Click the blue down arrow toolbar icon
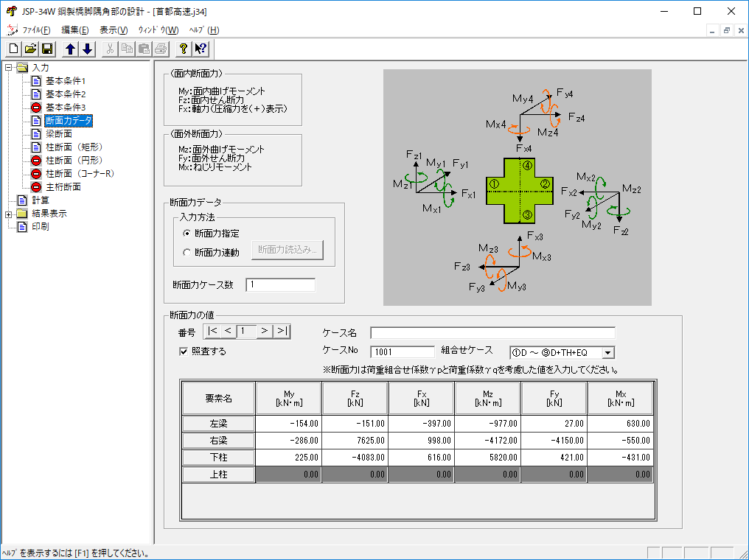This screenshot has width=749, height=560. tap(87, 49)
